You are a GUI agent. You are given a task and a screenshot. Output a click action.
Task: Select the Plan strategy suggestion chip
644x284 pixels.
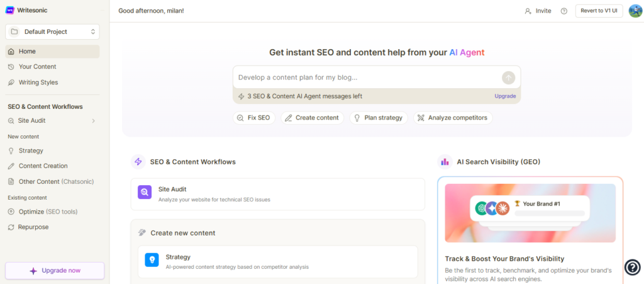click(x=379, y=118)
